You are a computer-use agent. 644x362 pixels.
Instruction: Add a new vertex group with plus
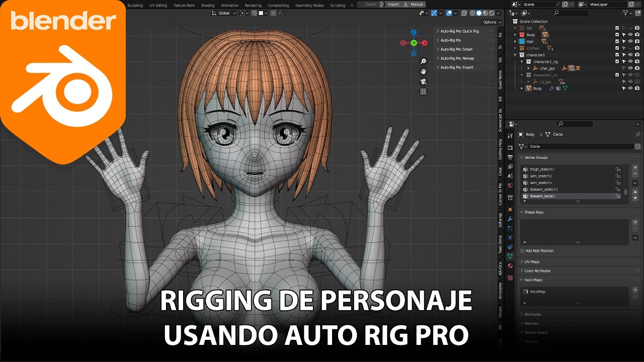(635, 167)
